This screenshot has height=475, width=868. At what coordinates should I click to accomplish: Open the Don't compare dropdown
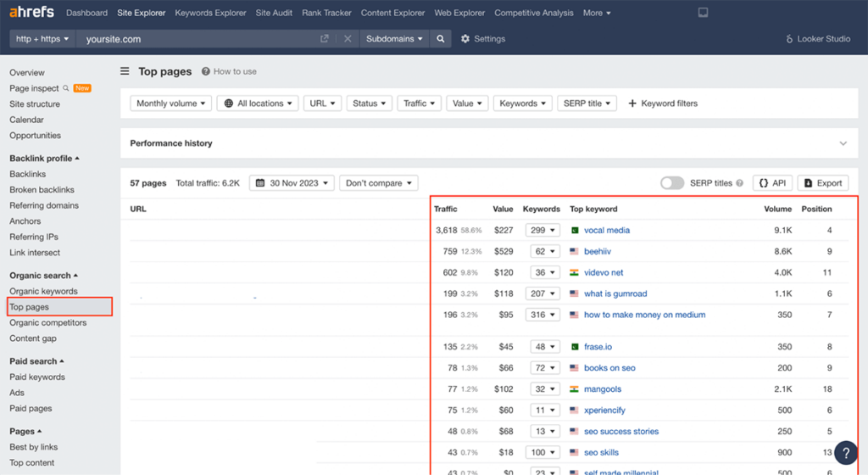[x=379, y=183]
